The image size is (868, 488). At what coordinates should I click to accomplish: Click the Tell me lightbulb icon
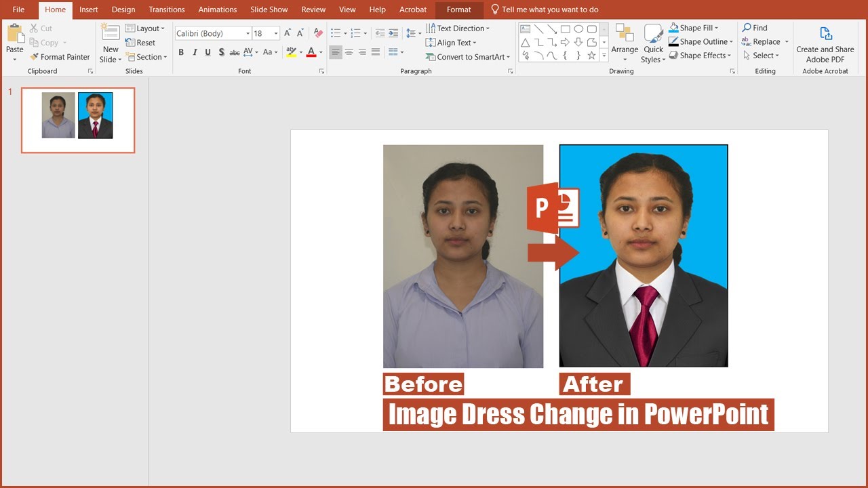click(x=494, y=9)
